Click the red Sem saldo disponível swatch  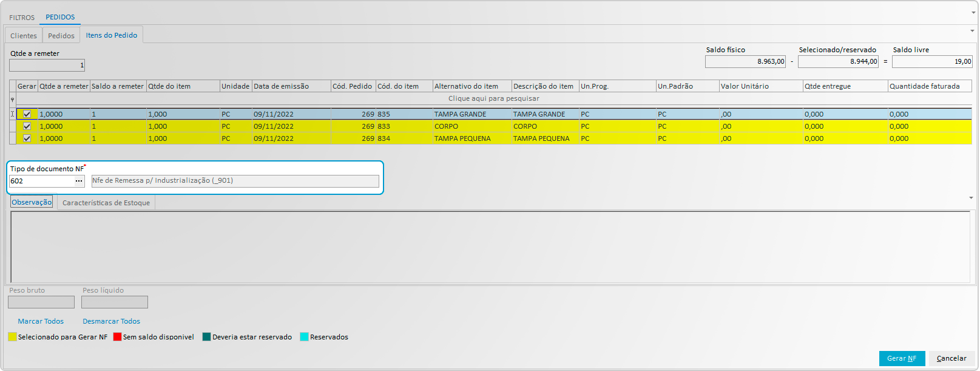coord(117,337)
